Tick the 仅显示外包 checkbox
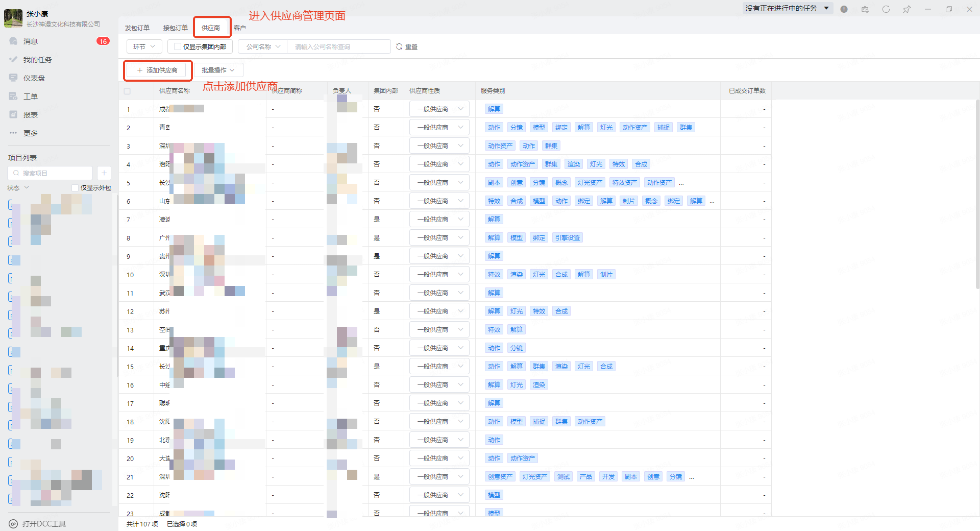This screenshot has height=531, width=980. (75, 188)
